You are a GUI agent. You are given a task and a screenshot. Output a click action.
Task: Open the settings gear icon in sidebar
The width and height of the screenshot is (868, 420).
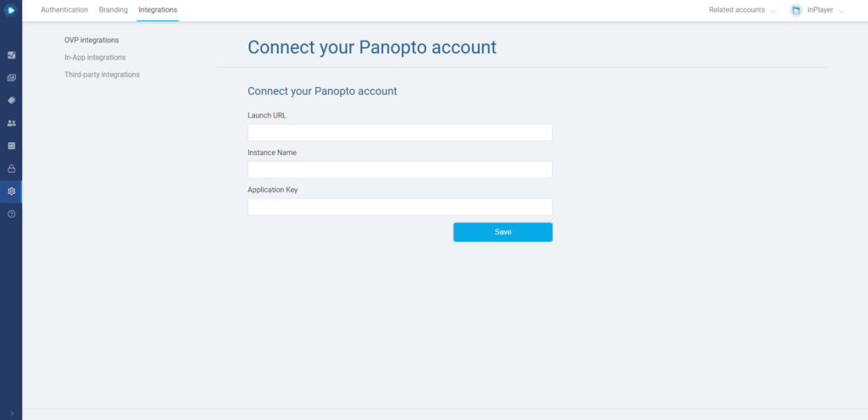click(11, 191)
